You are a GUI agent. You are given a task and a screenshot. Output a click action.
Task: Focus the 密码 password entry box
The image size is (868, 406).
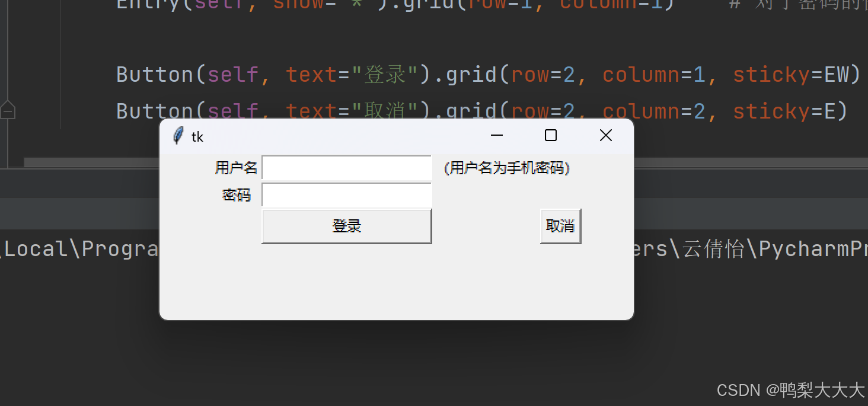coord(347,195)
